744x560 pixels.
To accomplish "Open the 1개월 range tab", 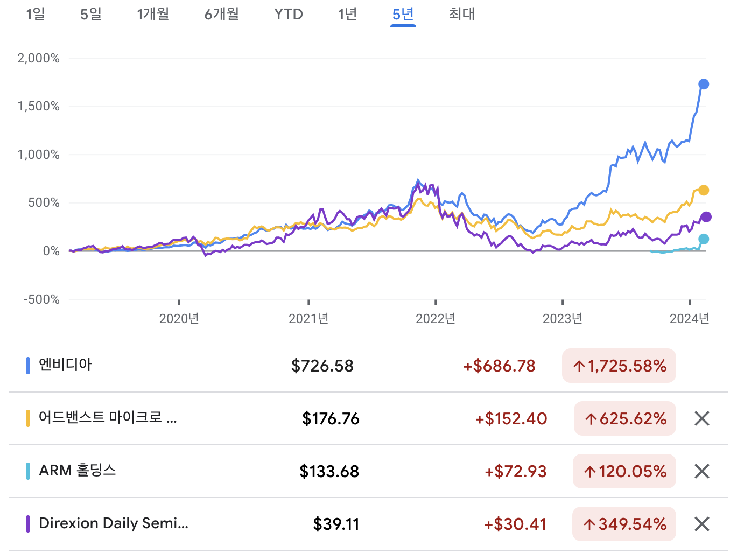I will coord(153,14).
